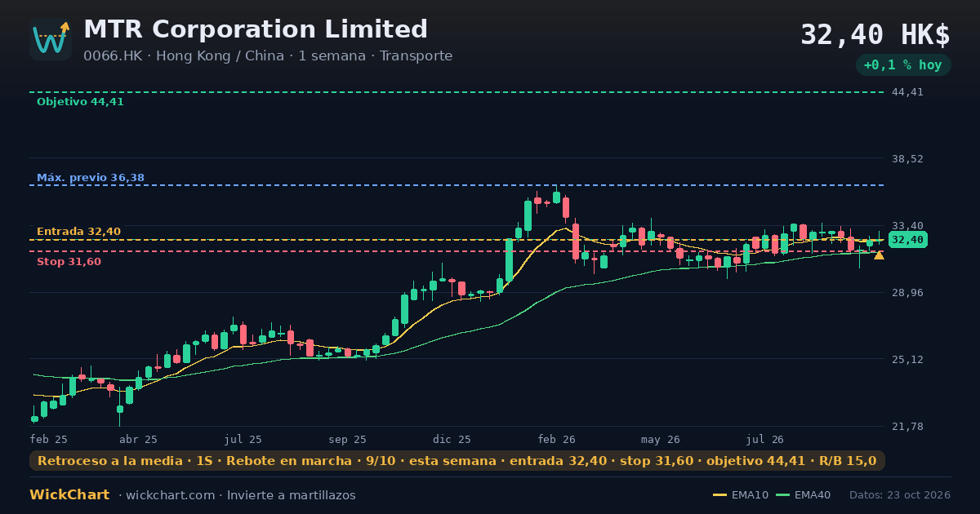Click the 28,96 axis value
The width and height of the screenshot is (980, 514).
point(908,293)
